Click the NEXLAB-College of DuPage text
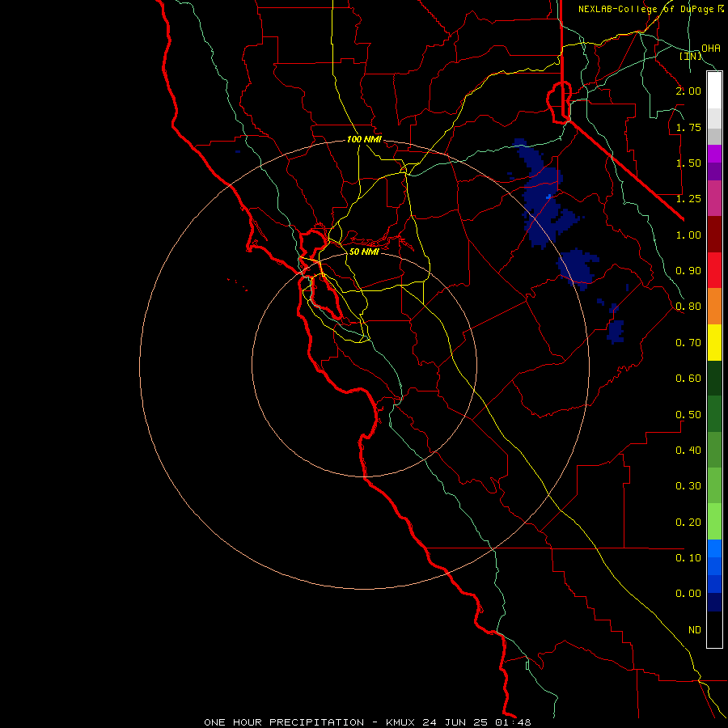Screen dimensions: 728x728 point(645,9)
